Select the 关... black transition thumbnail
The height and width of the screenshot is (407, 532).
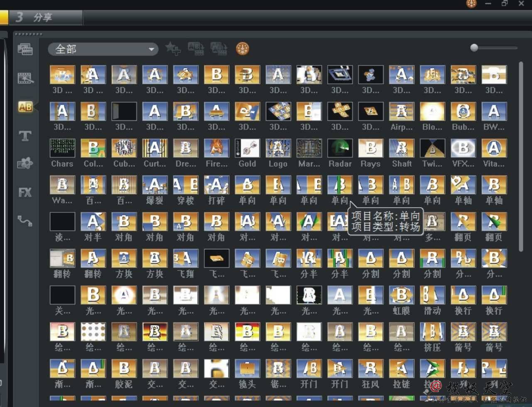click(62, 295)
